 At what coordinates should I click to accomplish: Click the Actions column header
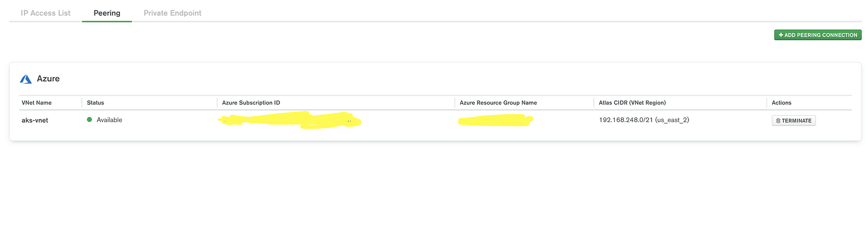coord(781,103)
